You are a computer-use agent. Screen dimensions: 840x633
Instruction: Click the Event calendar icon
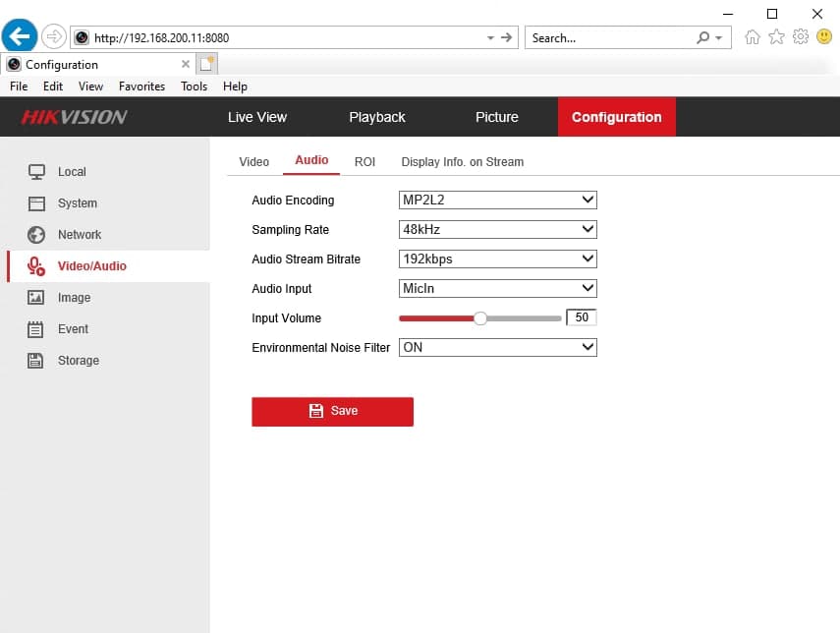(37, 329)
